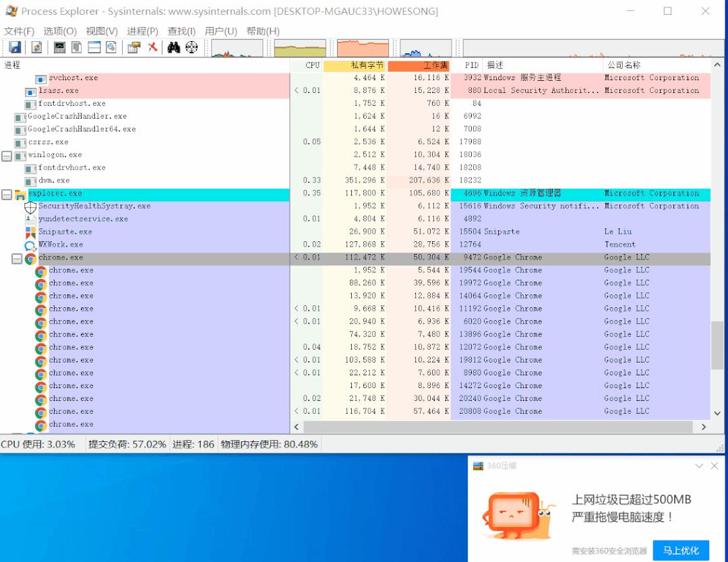
Task: Open the memory usage mini graph
Action: 364,47
